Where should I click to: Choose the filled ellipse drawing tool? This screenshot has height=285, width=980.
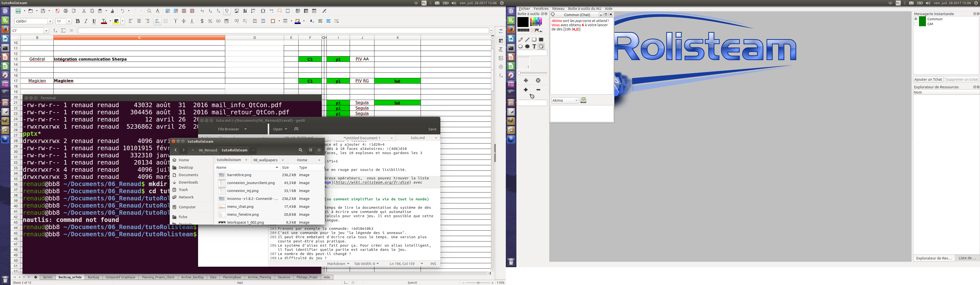pyautogui.click(x=527, y=47)
